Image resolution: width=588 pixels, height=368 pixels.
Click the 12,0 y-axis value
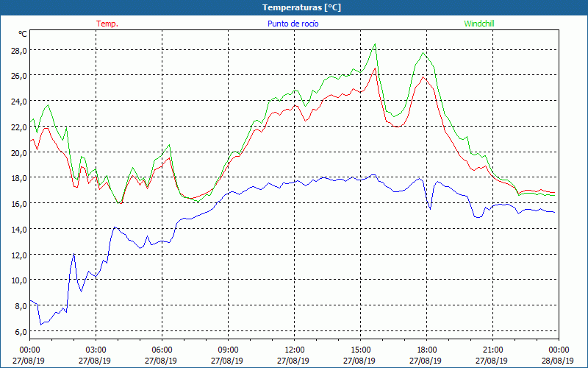(x=19, y=255)
